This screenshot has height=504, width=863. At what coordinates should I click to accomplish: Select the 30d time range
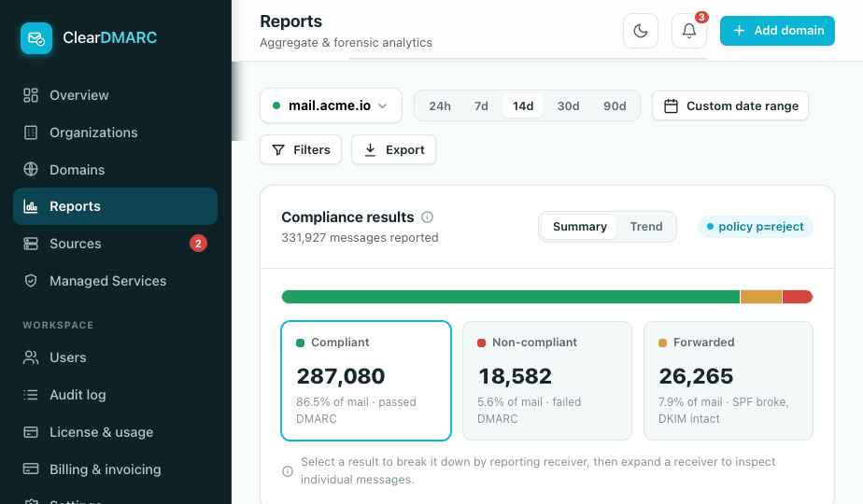568,105
